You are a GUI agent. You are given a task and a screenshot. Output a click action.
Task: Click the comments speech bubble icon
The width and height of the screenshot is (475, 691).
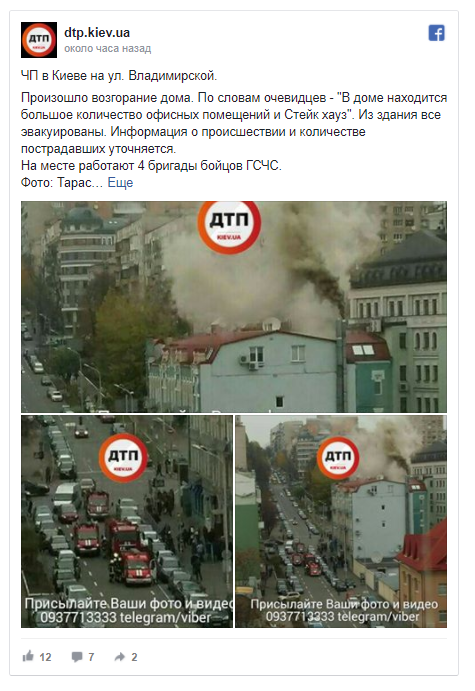click(x=77, y=657)
